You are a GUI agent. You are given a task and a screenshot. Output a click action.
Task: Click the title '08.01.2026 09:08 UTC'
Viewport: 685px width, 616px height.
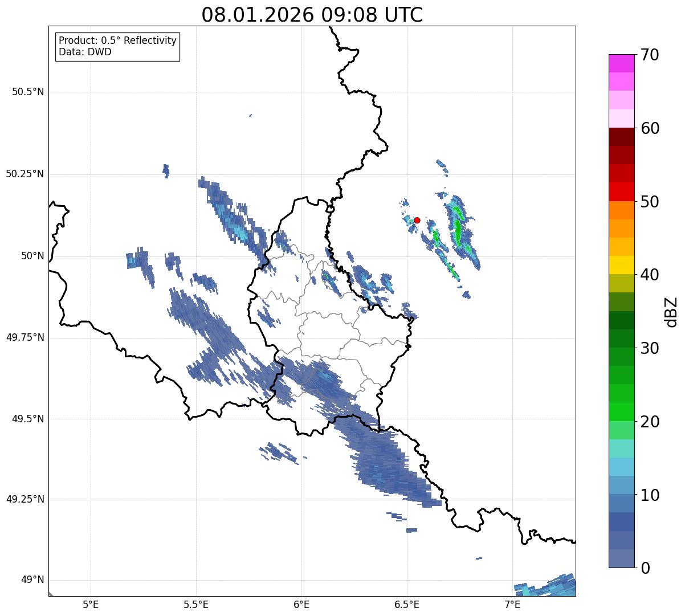pyautogui.click(x=312, y=15)
